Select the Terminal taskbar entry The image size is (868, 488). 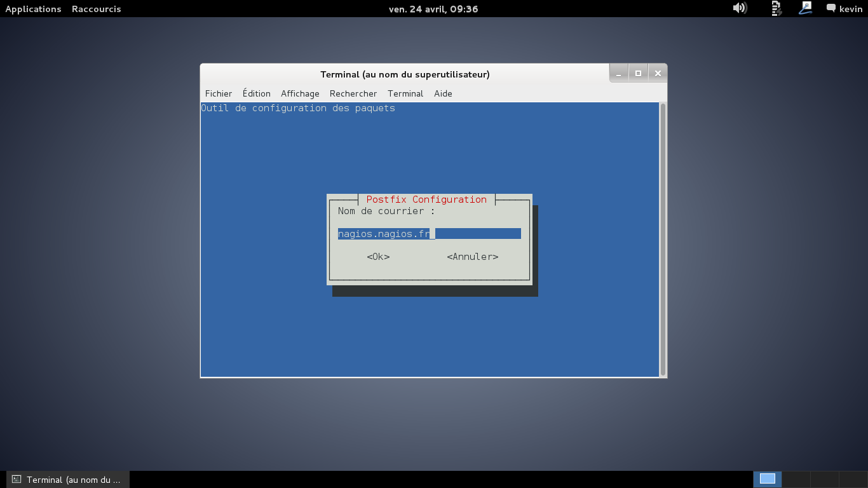pos(67,480)
